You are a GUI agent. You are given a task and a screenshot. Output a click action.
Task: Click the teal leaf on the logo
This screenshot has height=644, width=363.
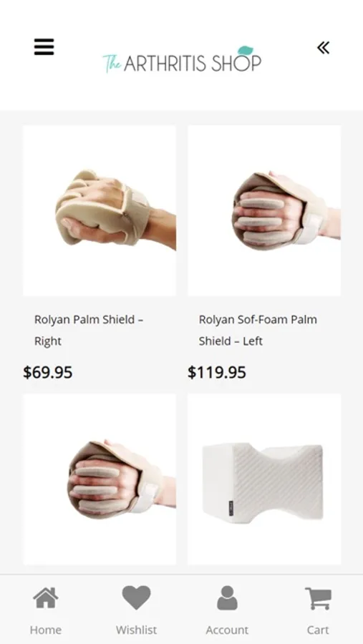coord(246,51)
